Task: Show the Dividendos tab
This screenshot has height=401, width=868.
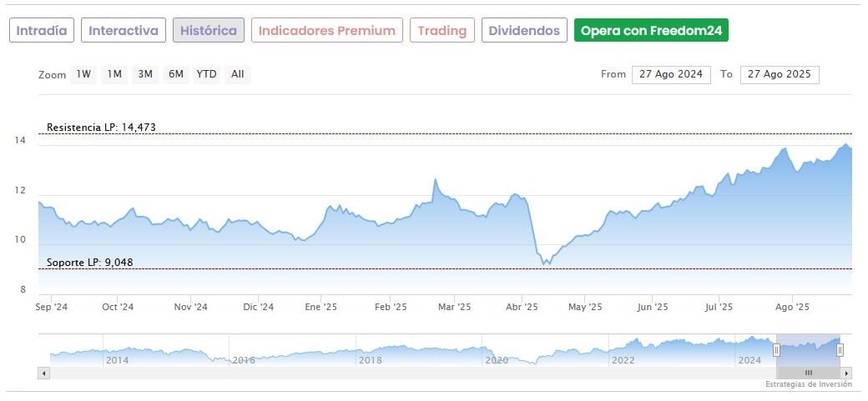Action: (524, 31)
